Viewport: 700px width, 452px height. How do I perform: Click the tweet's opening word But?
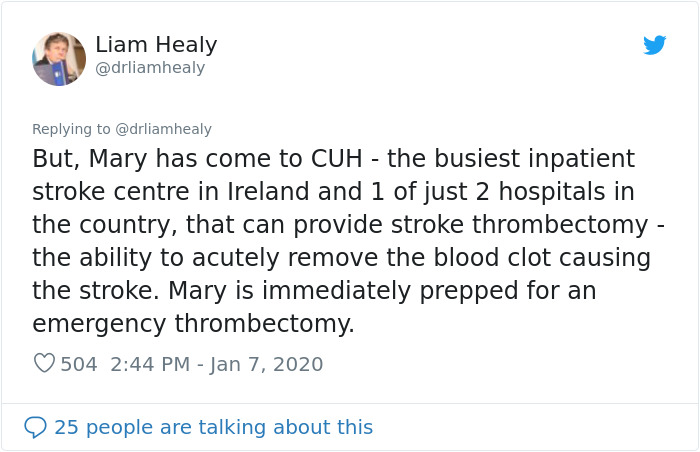click(56, 159)
